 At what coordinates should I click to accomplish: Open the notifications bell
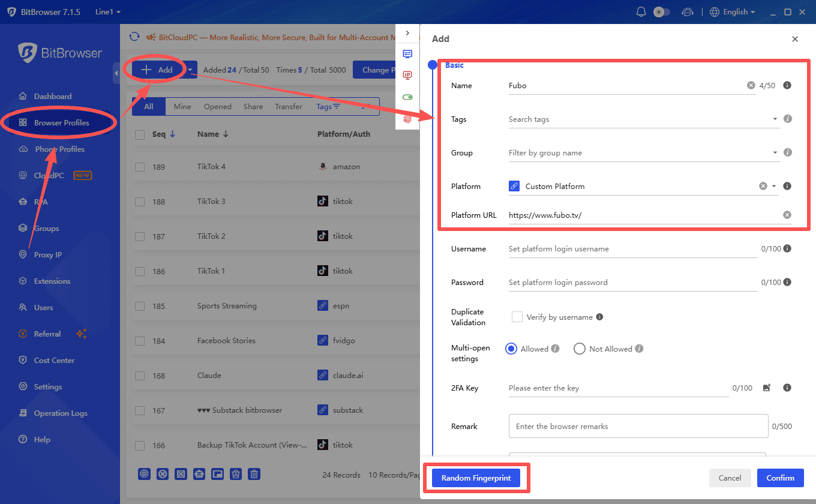click(641, 12)
